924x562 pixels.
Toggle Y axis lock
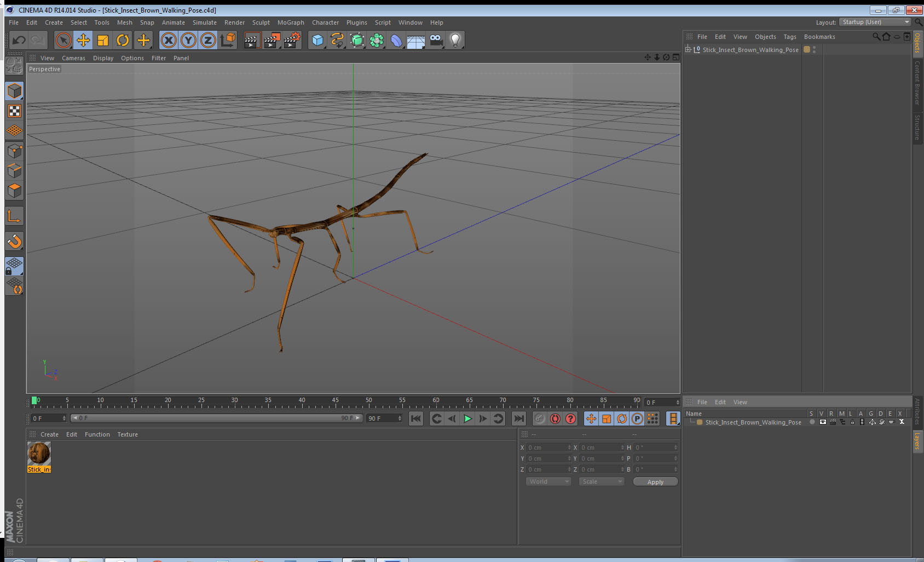click(x=188, y=40)
